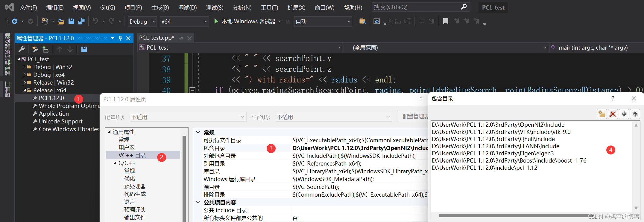Close the Property Manager panel

tap(128, 38)
